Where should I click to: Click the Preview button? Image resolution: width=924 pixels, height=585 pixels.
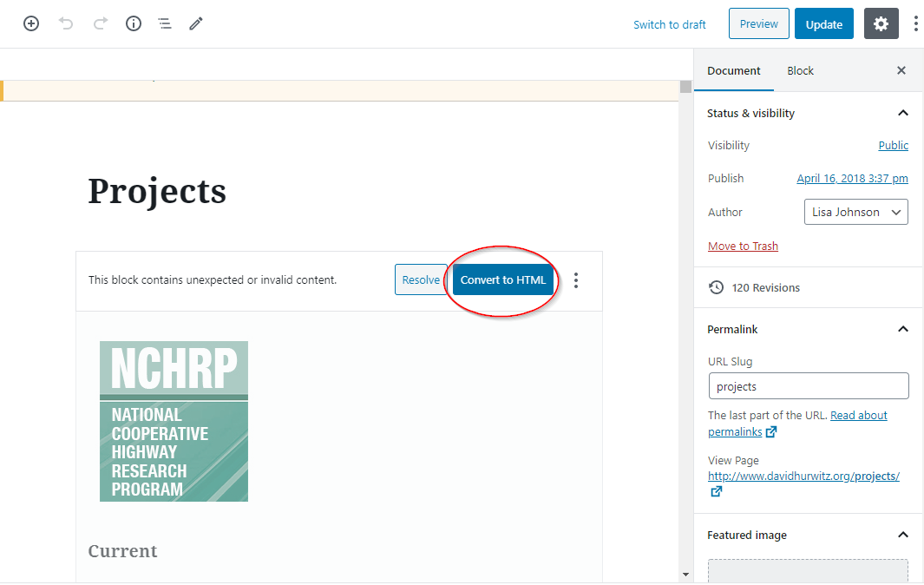click(759, 23)
